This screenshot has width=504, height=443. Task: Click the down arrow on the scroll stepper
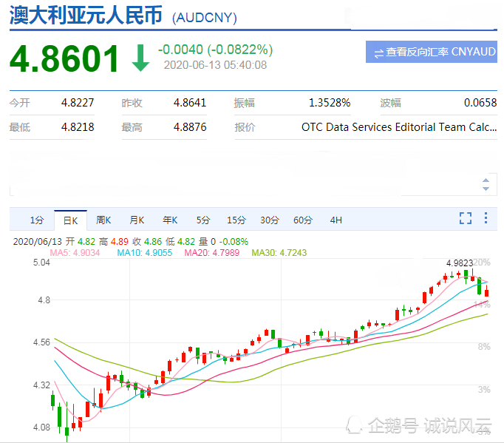[x=486, y=189]
